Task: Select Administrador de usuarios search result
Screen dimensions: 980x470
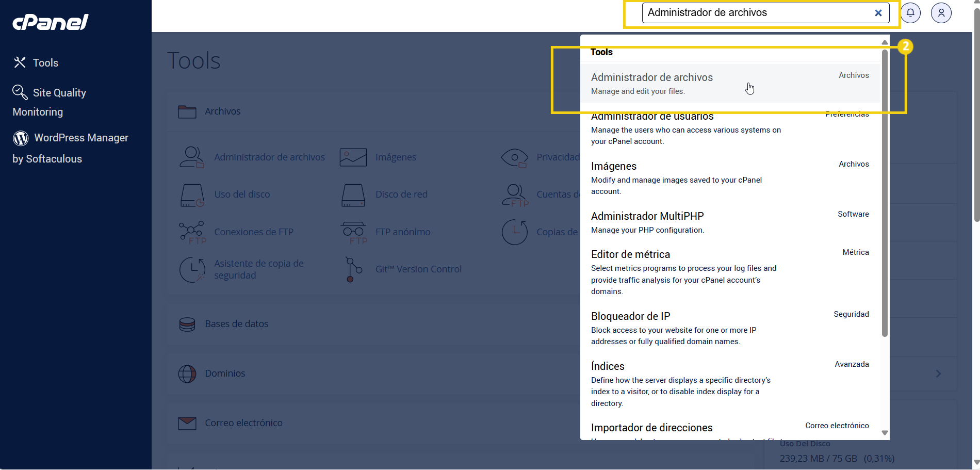Action: (730, 127)
